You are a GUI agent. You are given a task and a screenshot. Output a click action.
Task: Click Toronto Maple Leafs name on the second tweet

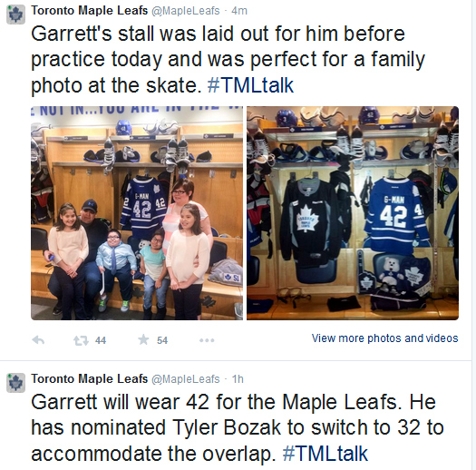point(90,379)
